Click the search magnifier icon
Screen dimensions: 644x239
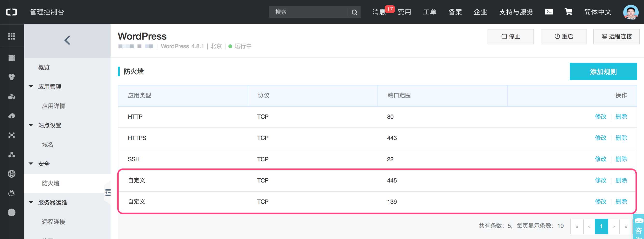(x=354, y=12)
